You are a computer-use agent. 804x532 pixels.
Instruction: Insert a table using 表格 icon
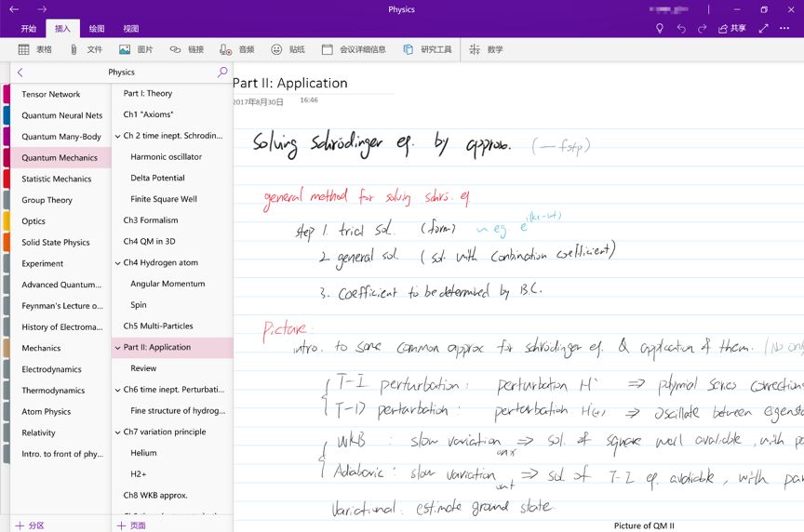pyautogui.click(x=24, y=49)
